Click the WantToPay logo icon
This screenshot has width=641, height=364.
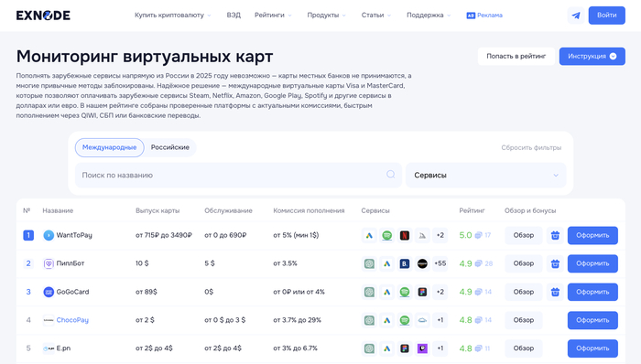[49, 235]
